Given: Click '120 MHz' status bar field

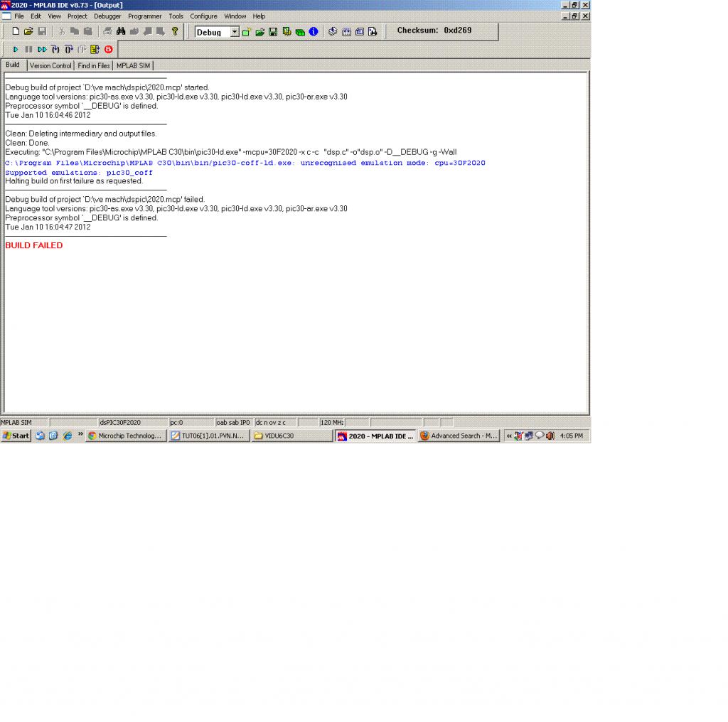Looking at the screenshot, I should 332,422.
